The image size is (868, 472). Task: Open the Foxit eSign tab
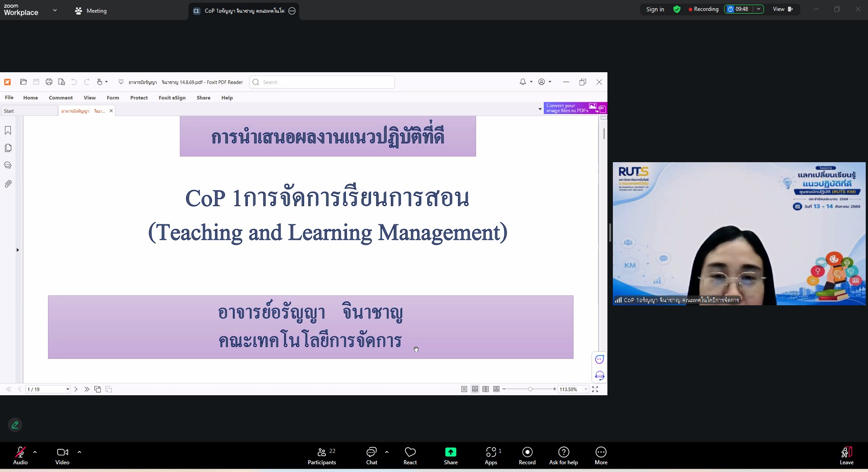[x=172, y=98]
